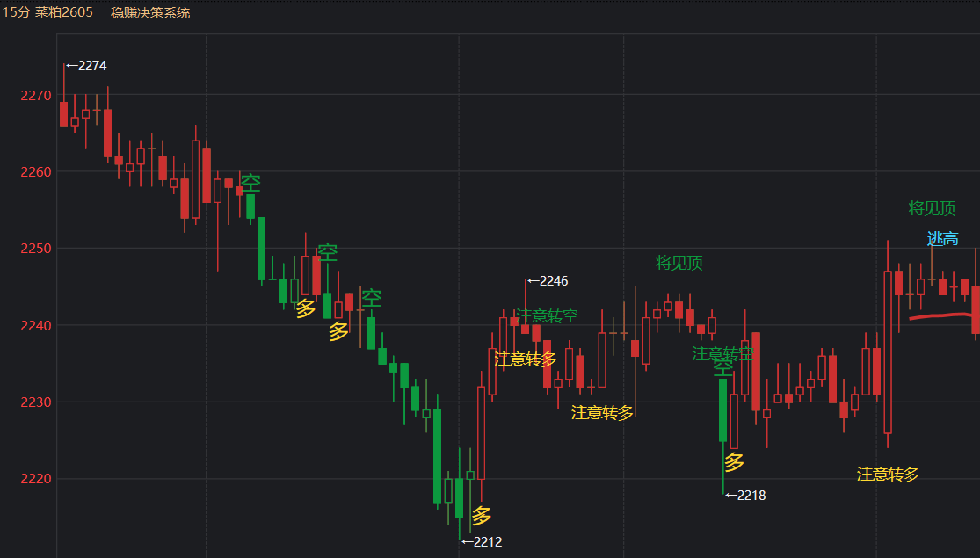This screenshot has height=558, width=980.
Task: Click the 将见顶 signal above 逃高
Action: 932,208
